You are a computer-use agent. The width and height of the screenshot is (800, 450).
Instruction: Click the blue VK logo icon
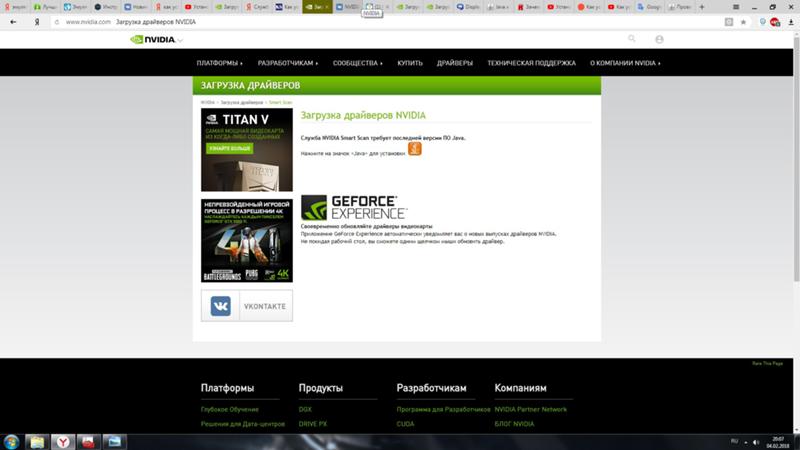(220, 306)
